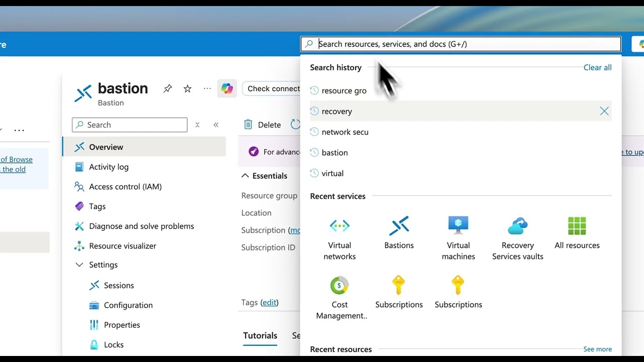Image resolution: width=644 pixels, height=362 pixels.
Task: Select 'network secu' search history entry
Action: coord(460,132)
